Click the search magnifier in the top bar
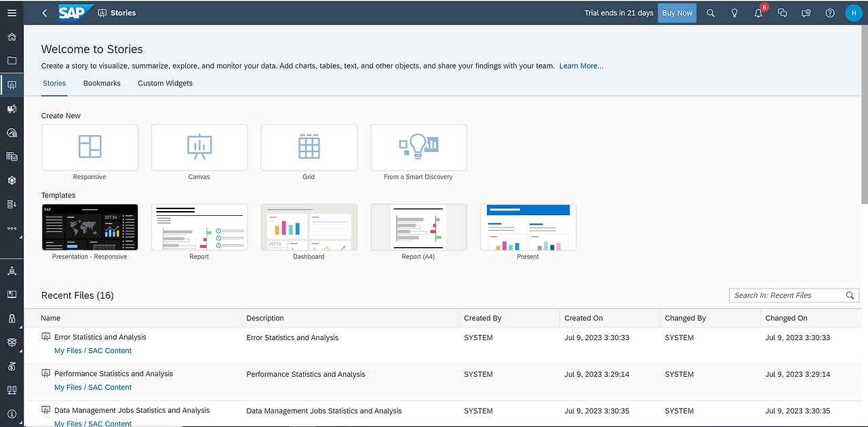 710,12
